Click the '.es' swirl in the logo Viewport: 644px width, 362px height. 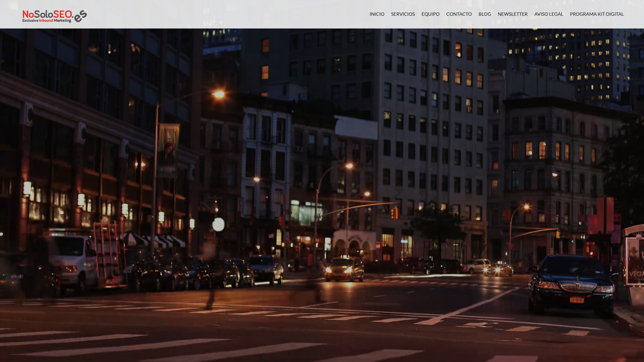pos(80,16)
